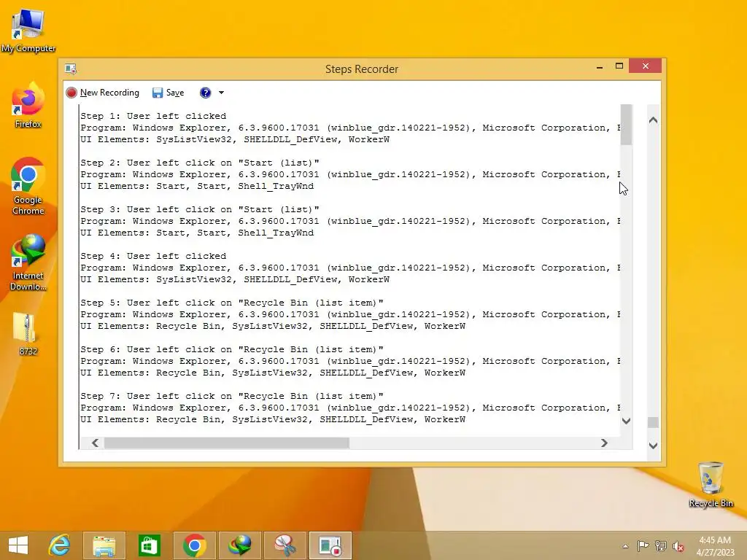Click the outer scrollbar up arrow
Image resolution: width=747 pixels, height=560 pixels.
(x=653, y=120)
